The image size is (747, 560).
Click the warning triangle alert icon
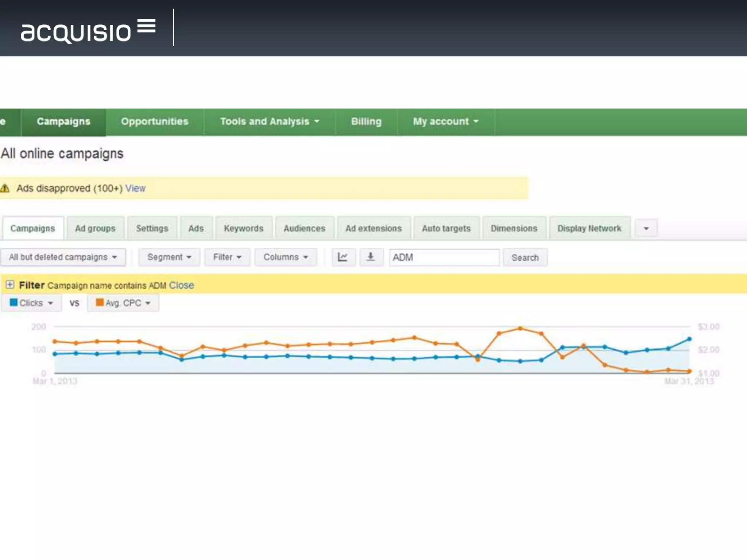(x=5, y=188)
